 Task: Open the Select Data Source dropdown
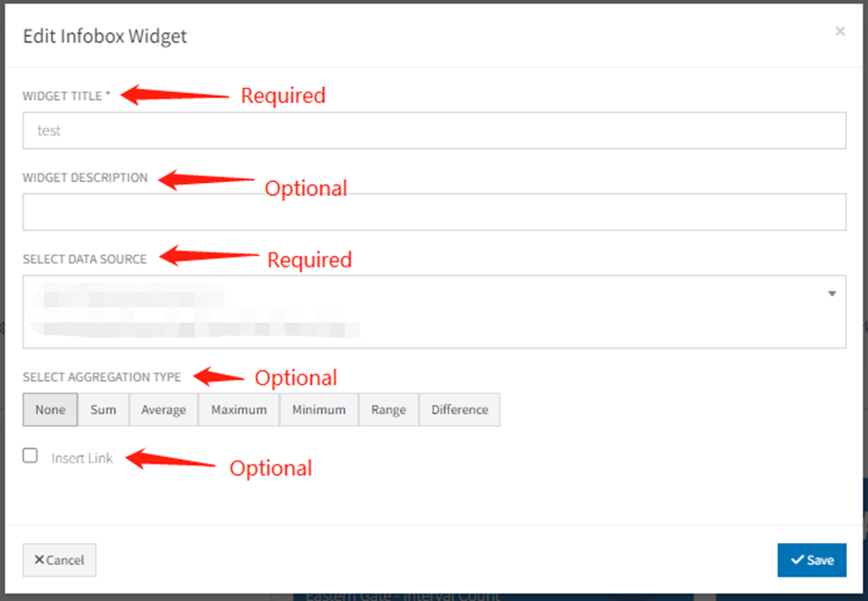[434, 311]
